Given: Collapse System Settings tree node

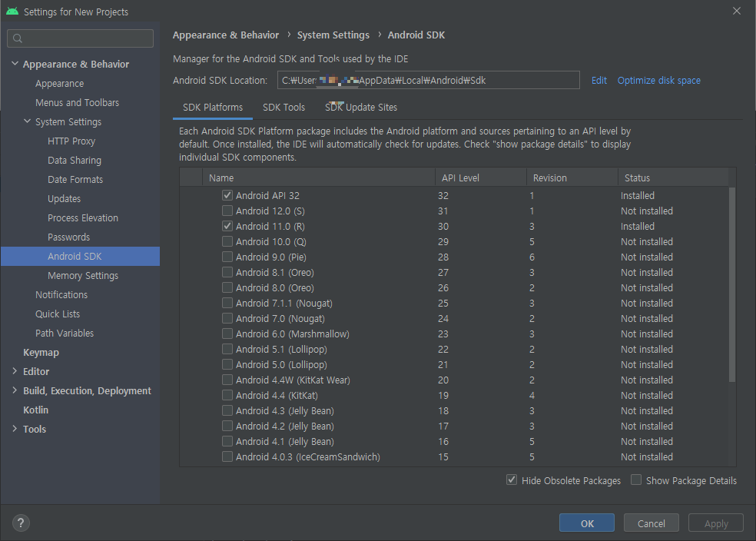Looking at the screenshot, I should click(x=28, y=121).
